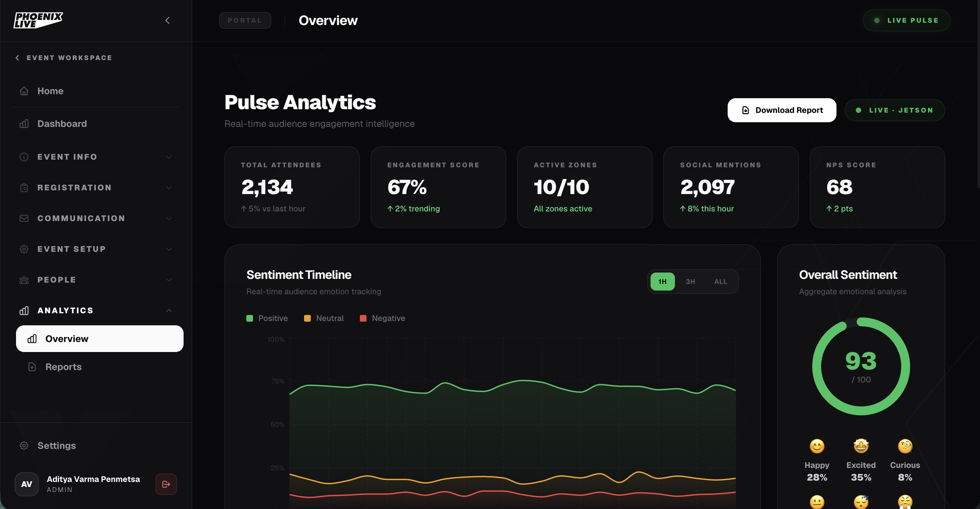Click the "2% trending" indicator text
Screen dimensions: 980x509
point(414,209)
